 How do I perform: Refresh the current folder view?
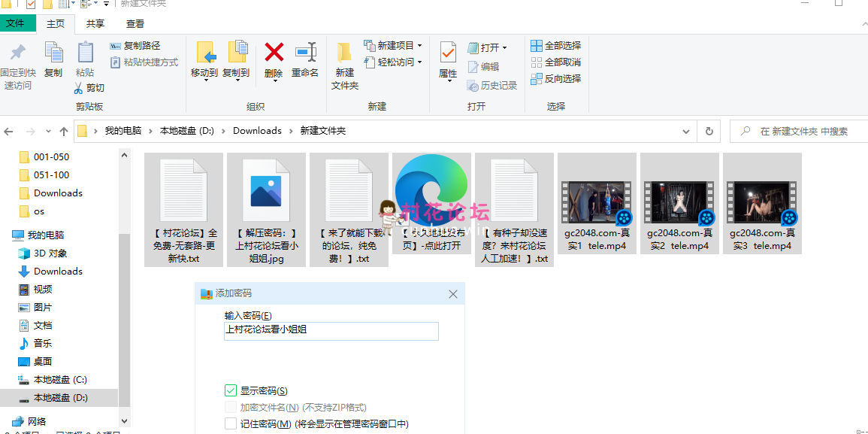[x=709, y=131]
